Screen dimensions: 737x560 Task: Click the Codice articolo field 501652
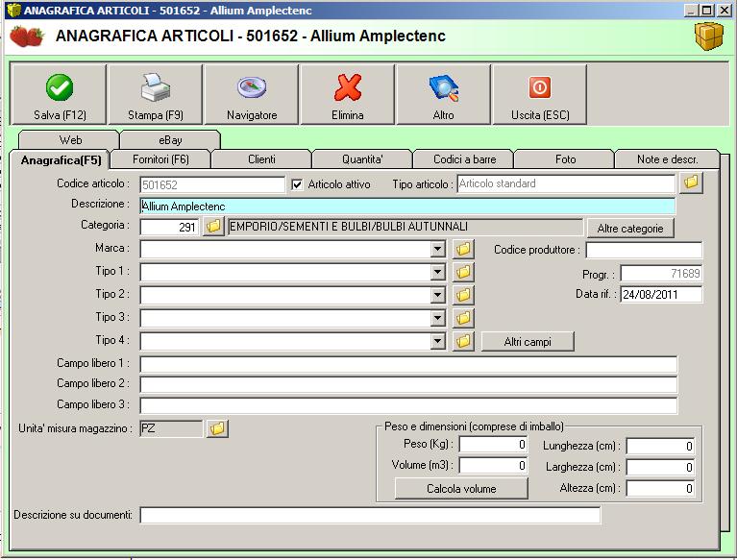click(212, 184)
